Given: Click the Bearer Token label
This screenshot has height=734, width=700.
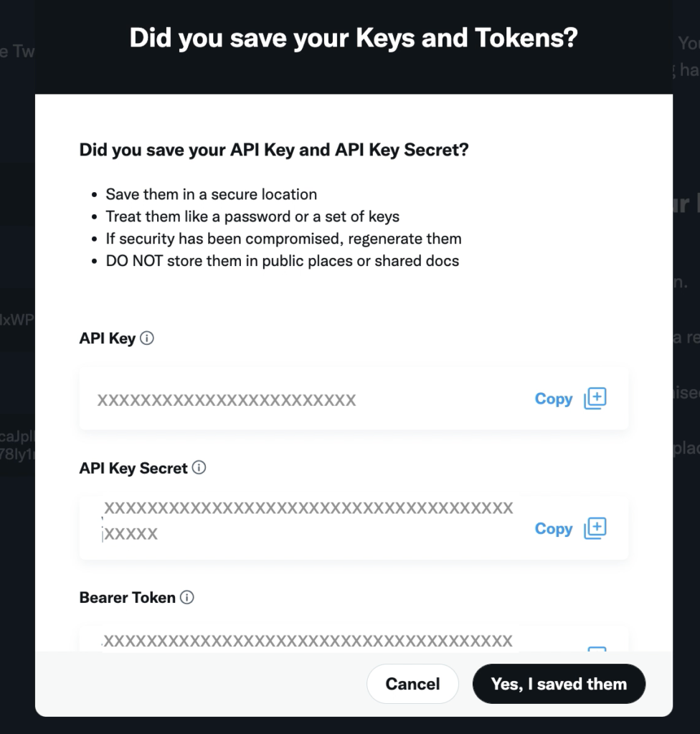Looking at the screenshot, I should (128, 598).
